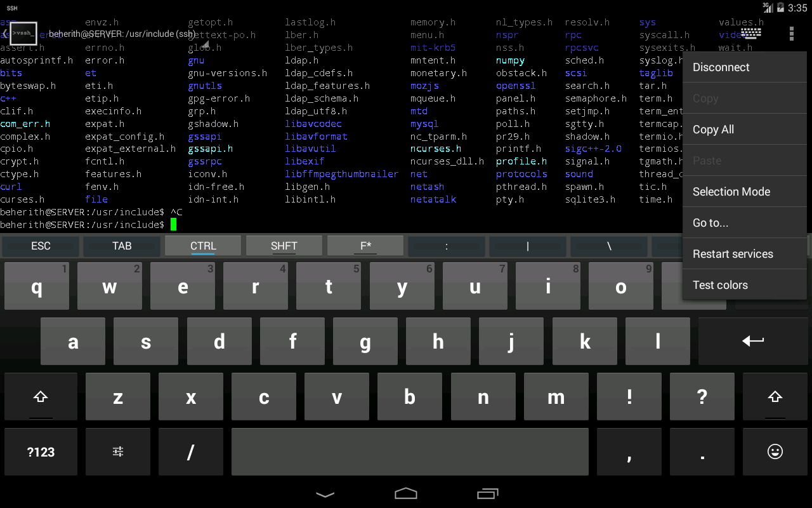This screenshot has height=508, width=812.
Task: Open the three-dot overflow menu
Action: tap(791, 34)
